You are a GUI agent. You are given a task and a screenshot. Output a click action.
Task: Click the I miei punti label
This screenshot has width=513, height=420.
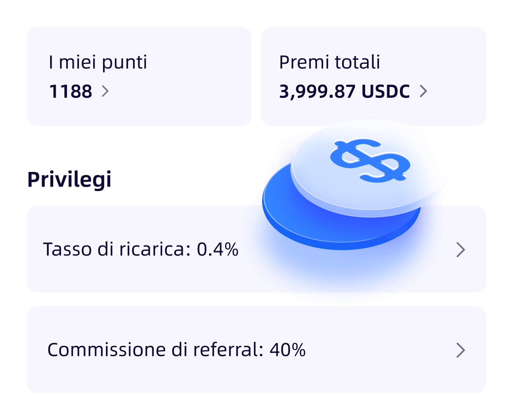click(x=98, y=62)
